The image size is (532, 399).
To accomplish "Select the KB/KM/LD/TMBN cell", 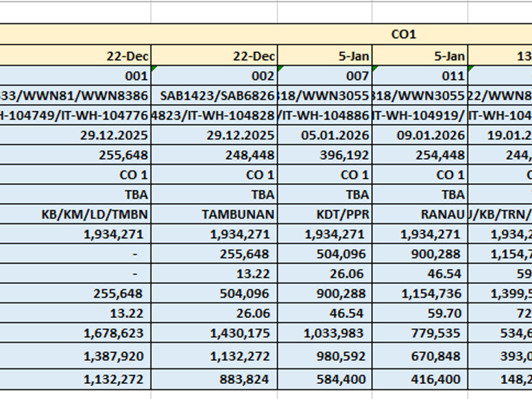I will tap(76, 214).
